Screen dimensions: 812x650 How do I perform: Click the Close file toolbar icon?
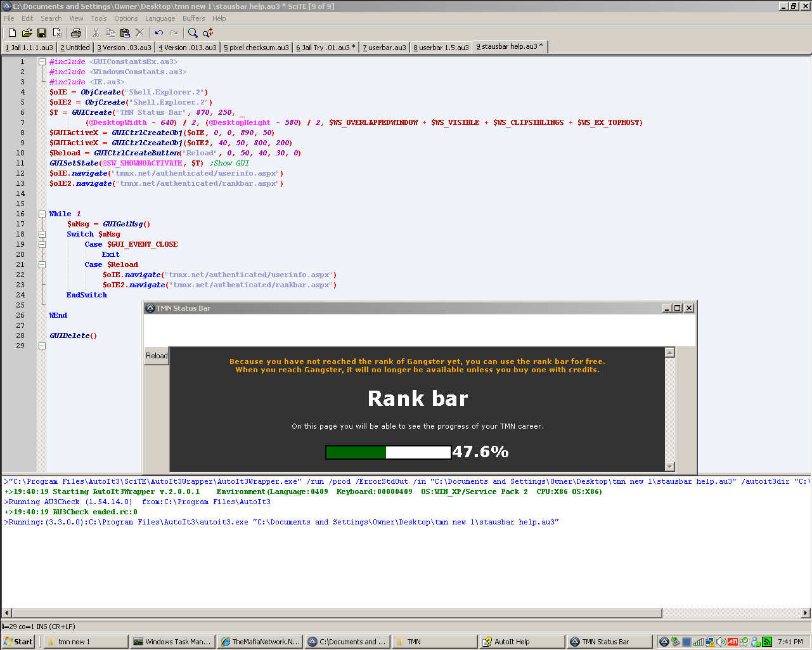tap(57, 33)
